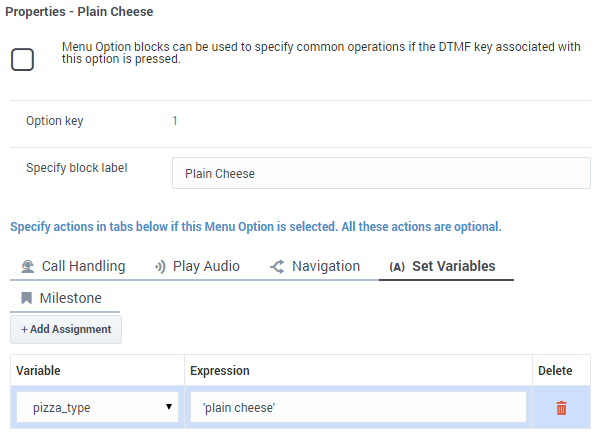This screenshot has width=603, height=441.
Task: Click the Option key value 1
Action: tap(175, 121)
